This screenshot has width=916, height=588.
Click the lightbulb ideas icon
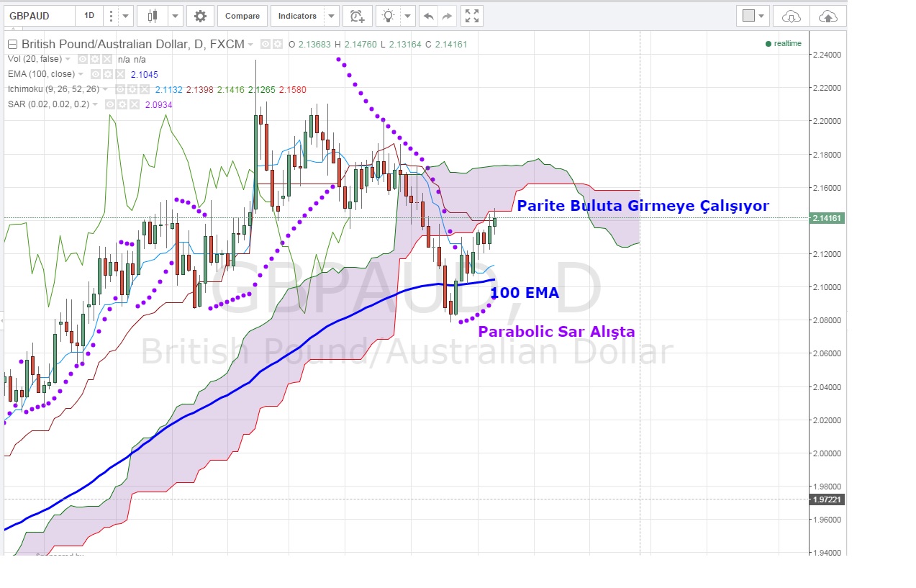pyautogui.click(x=389, y=16)
